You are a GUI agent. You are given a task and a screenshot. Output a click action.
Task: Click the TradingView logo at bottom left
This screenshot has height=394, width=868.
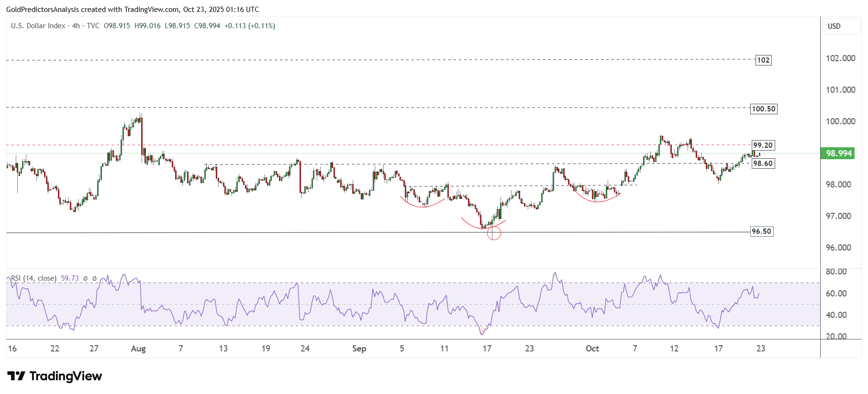click(55, 376)
